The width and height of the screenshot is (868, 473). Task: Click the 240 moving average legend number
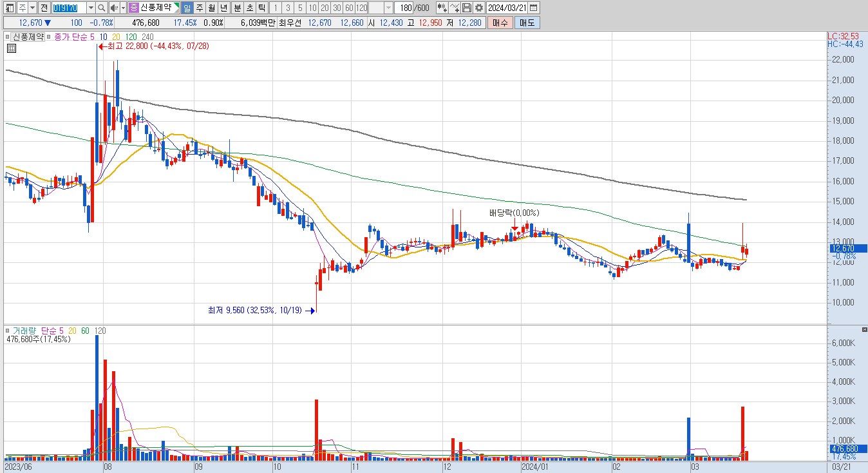click(x=147, y=37)
